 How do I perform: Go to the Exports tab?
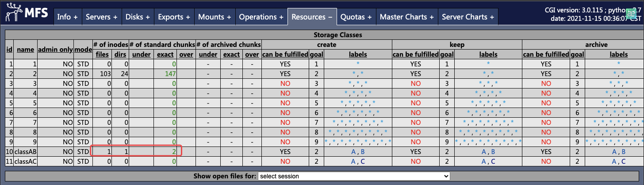[x=174, y=17]
